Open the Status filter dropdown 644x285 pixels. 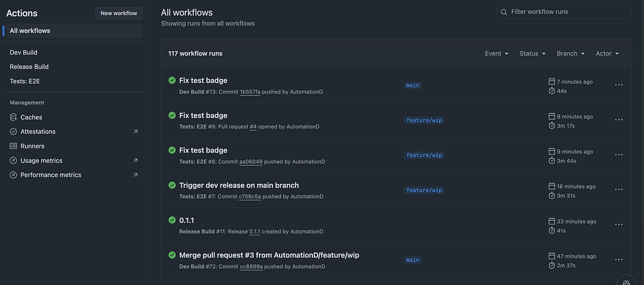point(533,54)
